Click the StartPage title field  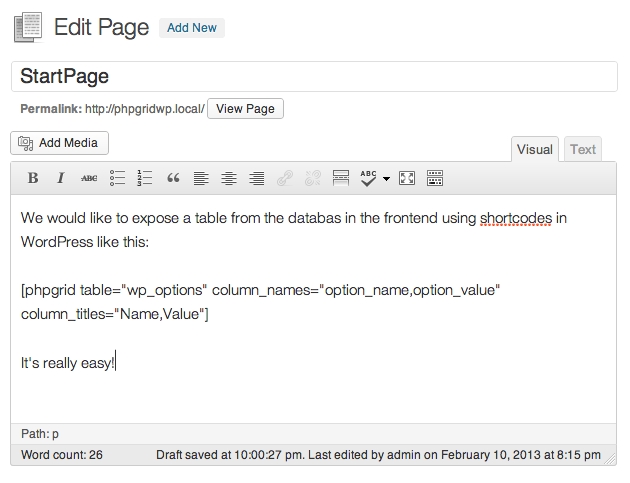pos(314,76)
